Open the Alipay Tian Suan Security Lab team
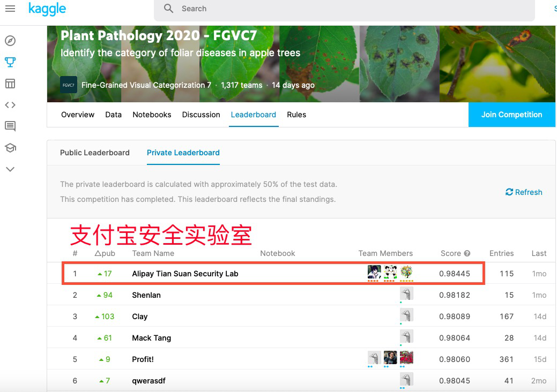This screenshot has height=392, width=557. coord(185,274)
